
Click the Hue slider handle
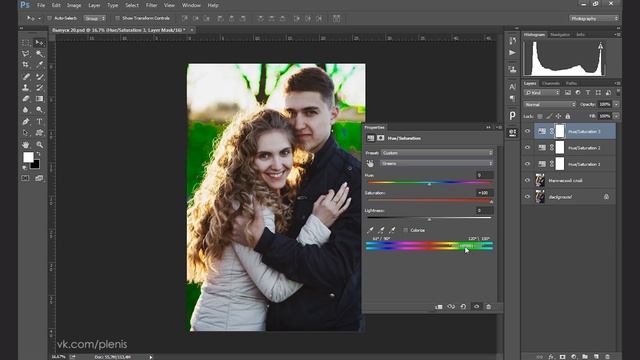429,184
